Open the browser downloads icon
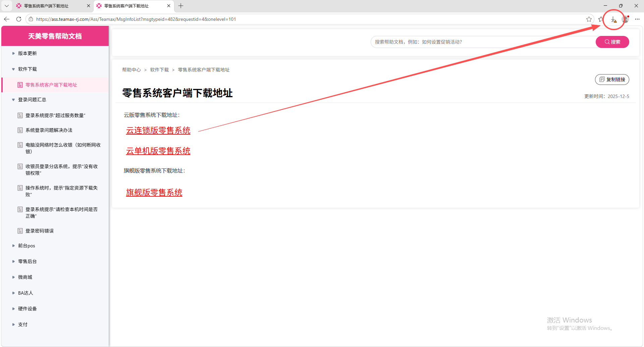The height and width of the screenshot is (347, 644). (613, 19)
